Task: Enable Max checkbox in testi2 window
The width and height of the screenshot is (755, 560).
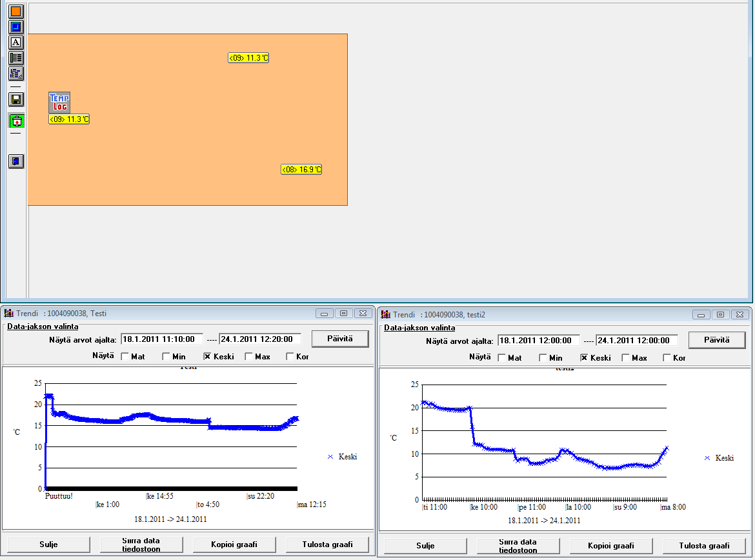Action: [625, 358]
